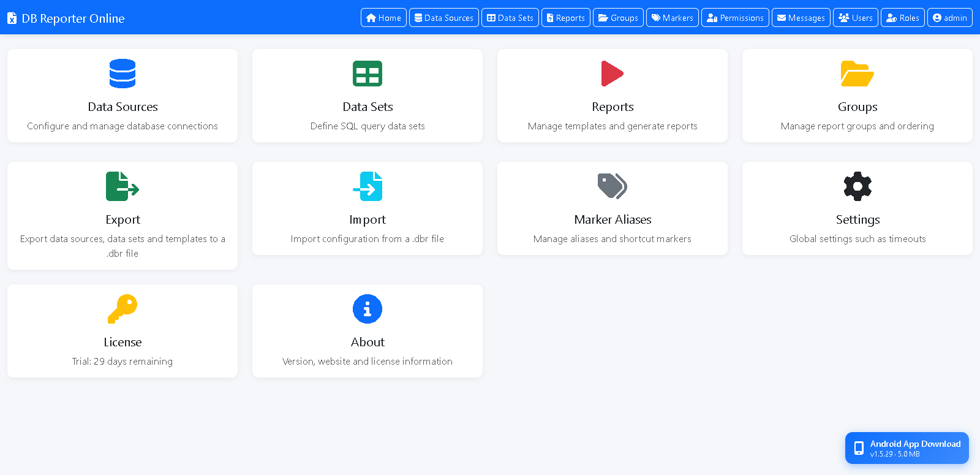Click the red play Reports card icon
This screenshot has height=475, width=980.
point(612,74)
